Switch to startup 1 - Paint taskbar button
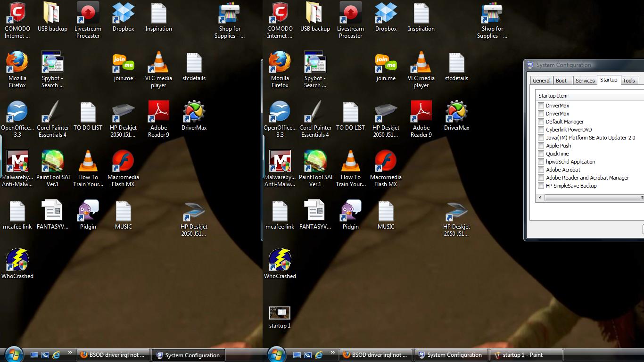 click(527, 355)
